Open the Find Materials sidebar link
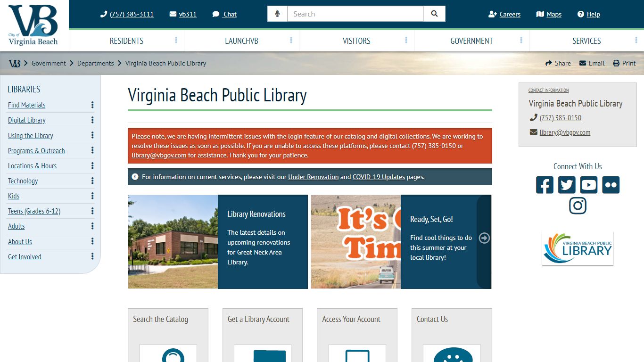Image resolution: width=644 pixels, height=362 pixels. (27, 105)
